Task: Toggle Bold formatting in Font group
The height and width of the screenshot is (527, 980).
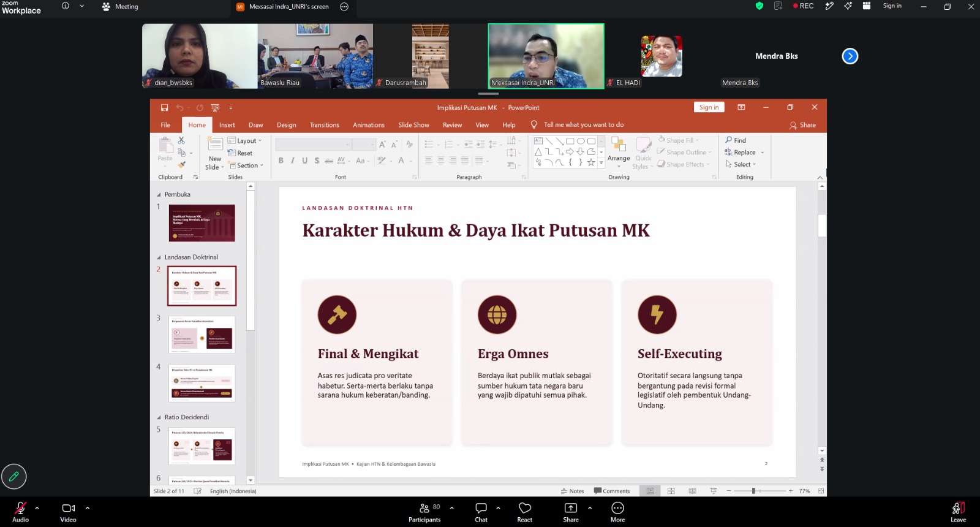Action: click(x=281, y=161)
